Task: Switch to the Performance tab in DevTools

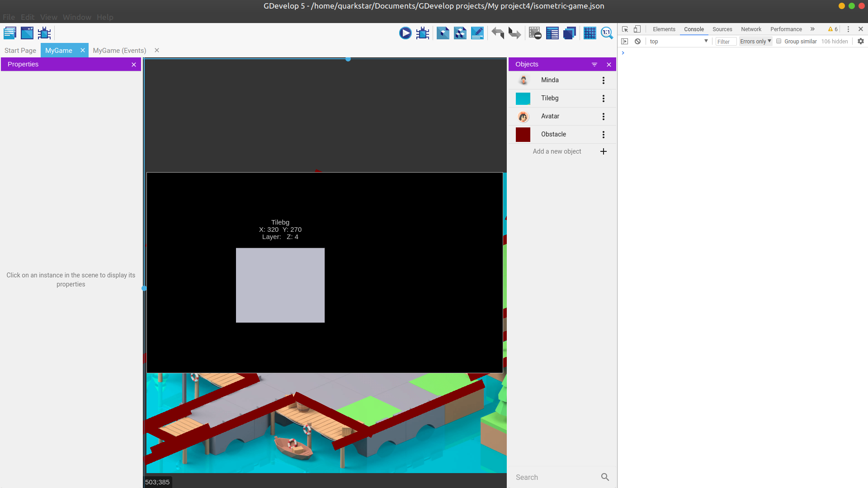Action: coord(786,29)
